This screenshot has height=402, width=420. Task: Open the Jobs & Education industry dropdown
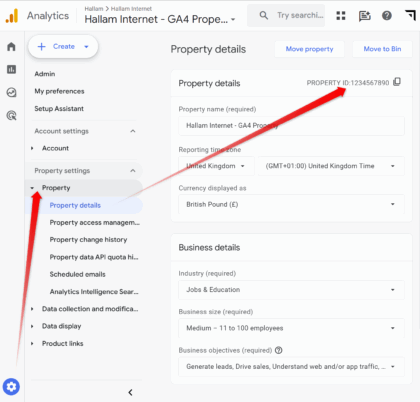click(291, 290)
